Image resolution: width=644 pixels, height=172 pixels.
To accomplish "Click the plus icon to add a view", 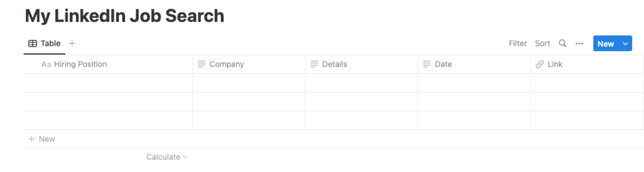I will tap(72, 43).
